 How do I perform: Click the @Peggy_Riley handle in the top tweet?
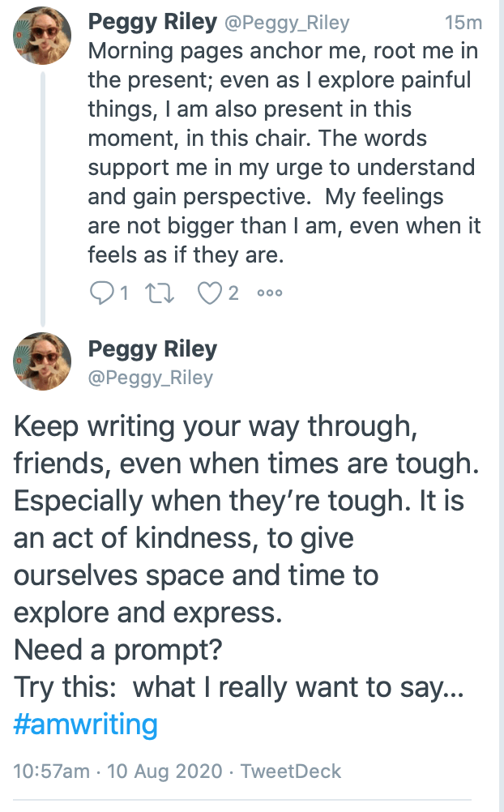click(x=286, y=24)
